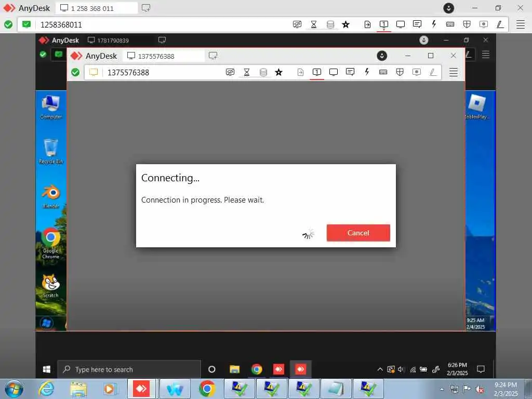Click round profile icon in inner AnyDesk title bar
Viewport: 532px width, 399px height.
tap(382, 56)
